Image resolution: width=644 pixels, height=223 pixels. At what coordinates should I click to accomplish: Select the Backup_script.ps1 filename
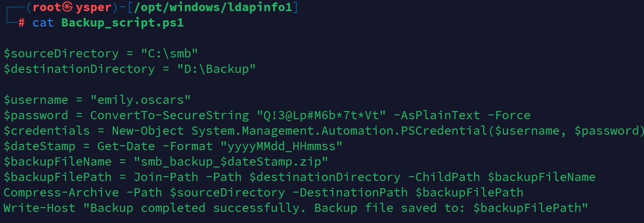pos(122,23)
